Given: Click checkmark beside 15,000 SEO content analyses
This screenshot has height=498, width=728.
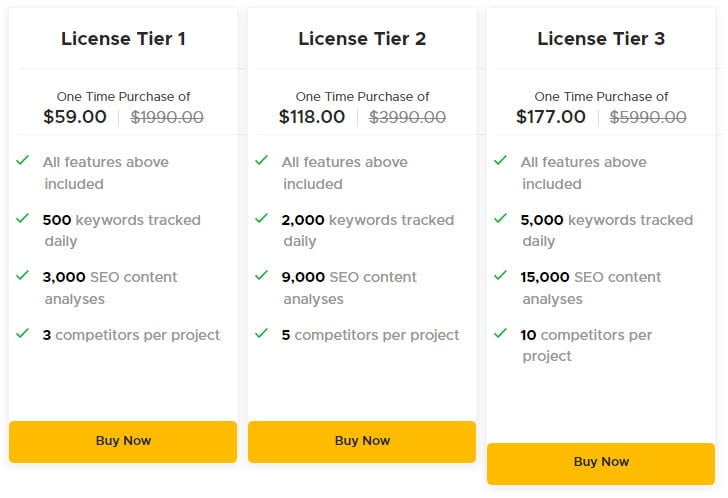Looking at the screenshot, I should point(500,275).
